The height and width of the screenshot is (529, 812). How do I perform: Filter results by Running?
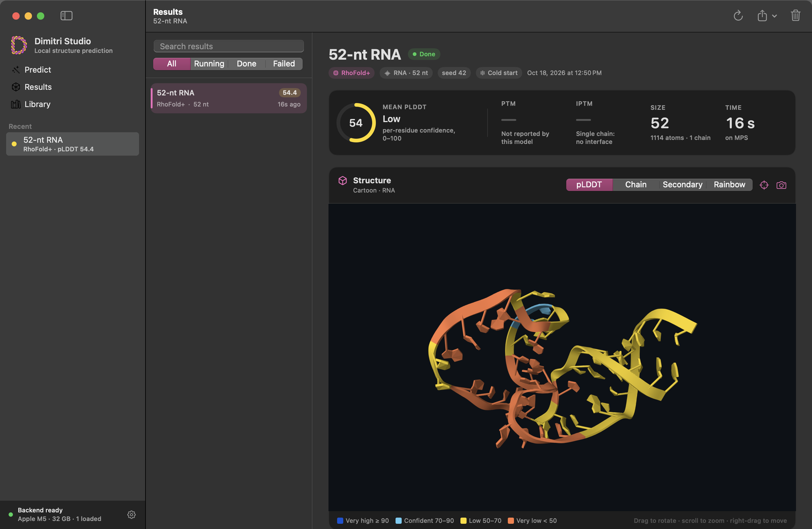209,63
